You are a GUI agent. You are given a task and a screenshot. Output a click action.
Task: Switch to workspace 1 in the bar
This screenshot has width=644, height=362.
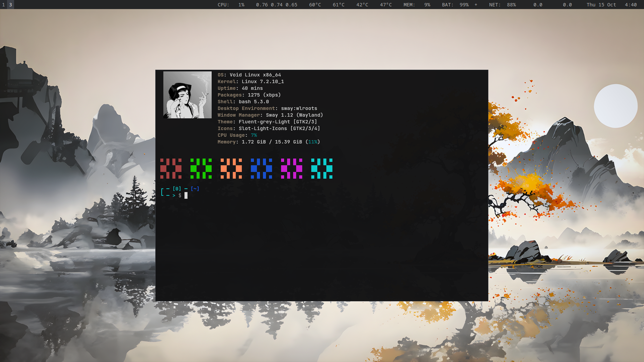(x=3, y=5)
